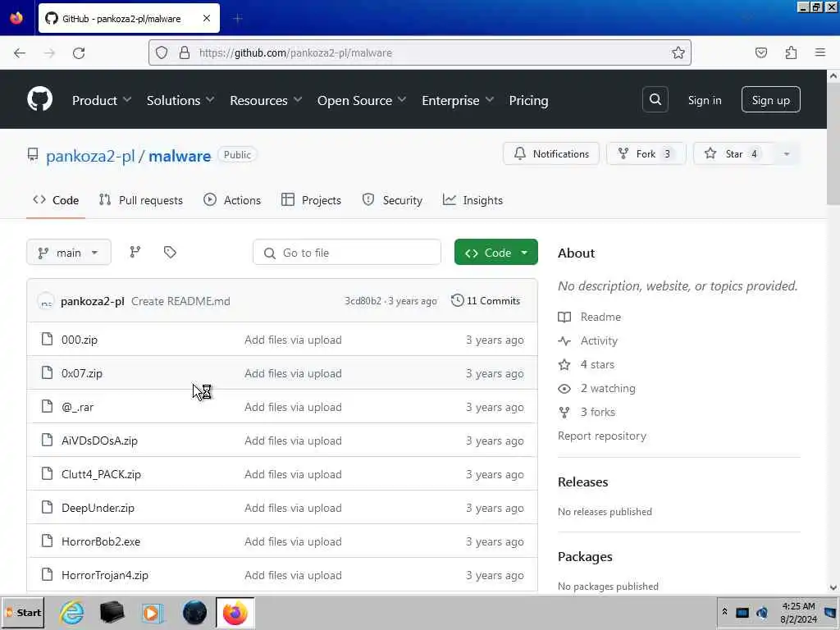Switch to the Pull requests tab
Image resolution: width=840 pixels, height=630 pixels.
tap(141, 200)
